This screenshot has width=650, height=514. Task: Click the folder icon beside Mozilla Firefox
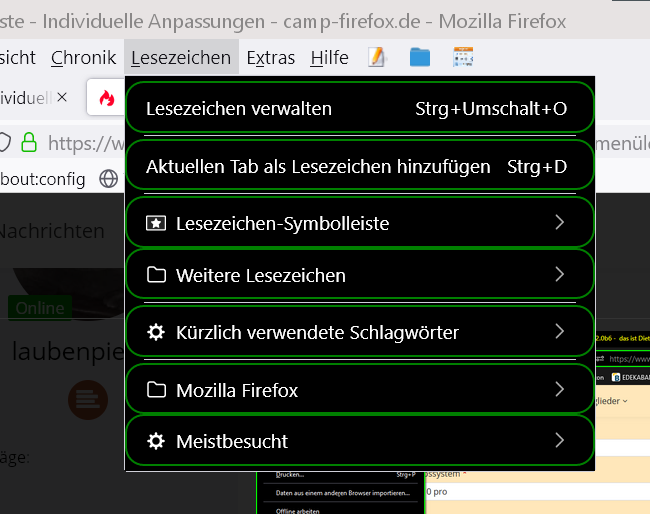pyautogui.click(x=156, y=390)
